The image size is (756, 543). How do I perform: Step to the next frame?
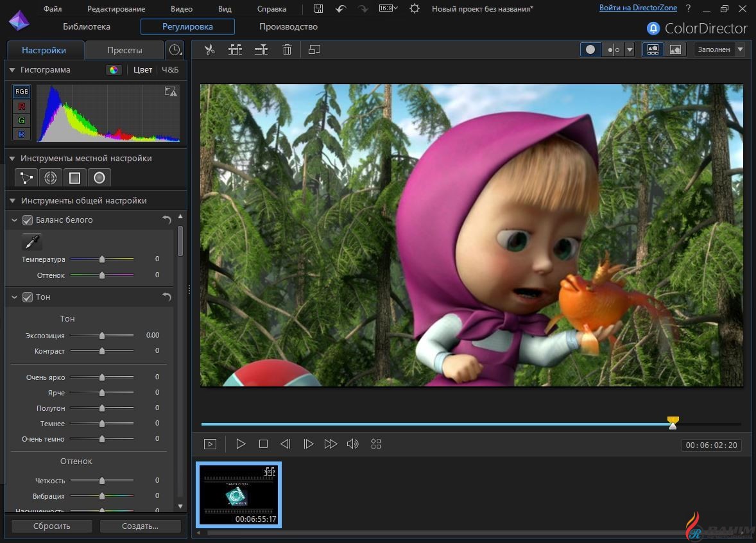[308, 444]
